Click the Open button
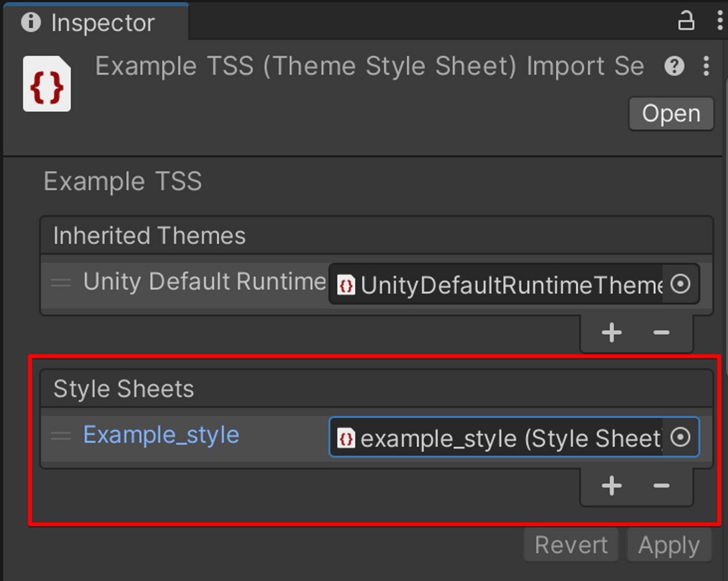The height and width of the screenshot is (581, 728). pos(671,113)
